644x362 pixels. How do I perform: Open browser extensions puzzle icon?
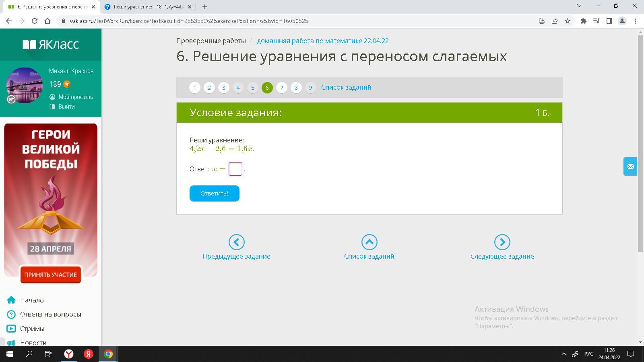583,21
